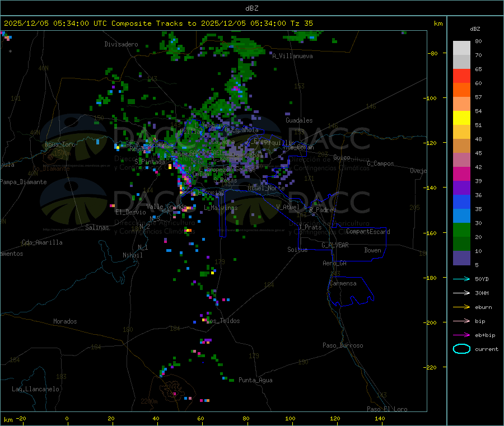Click the blue 36 dBZ legend swatch
This screenshot has height=426, width=504.
(461, 202)
